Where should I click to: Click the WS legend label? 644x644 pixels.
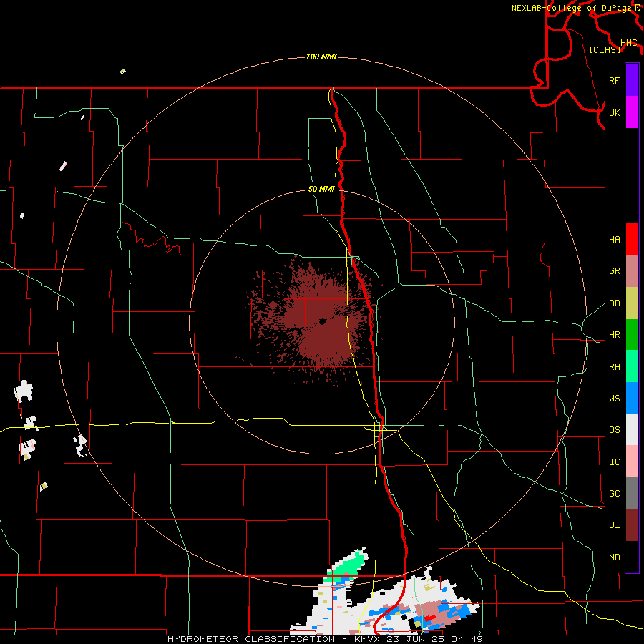(614, 398)
